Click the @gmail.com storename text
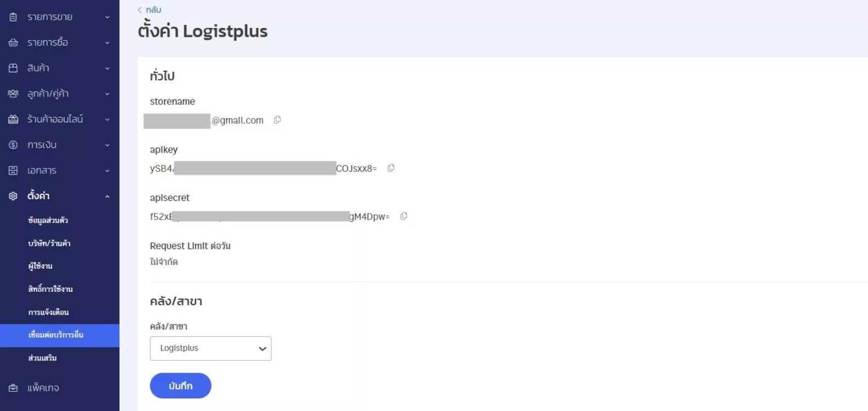This screenshot has width=868, height=411. (237, 120)
